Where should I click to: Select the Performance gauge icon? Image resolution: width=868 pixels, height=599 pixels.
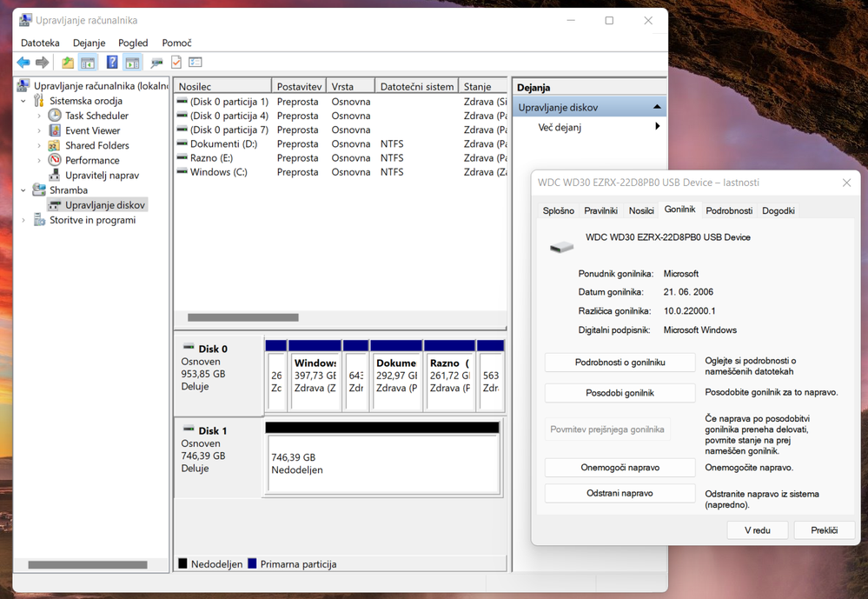coord(55,160)
